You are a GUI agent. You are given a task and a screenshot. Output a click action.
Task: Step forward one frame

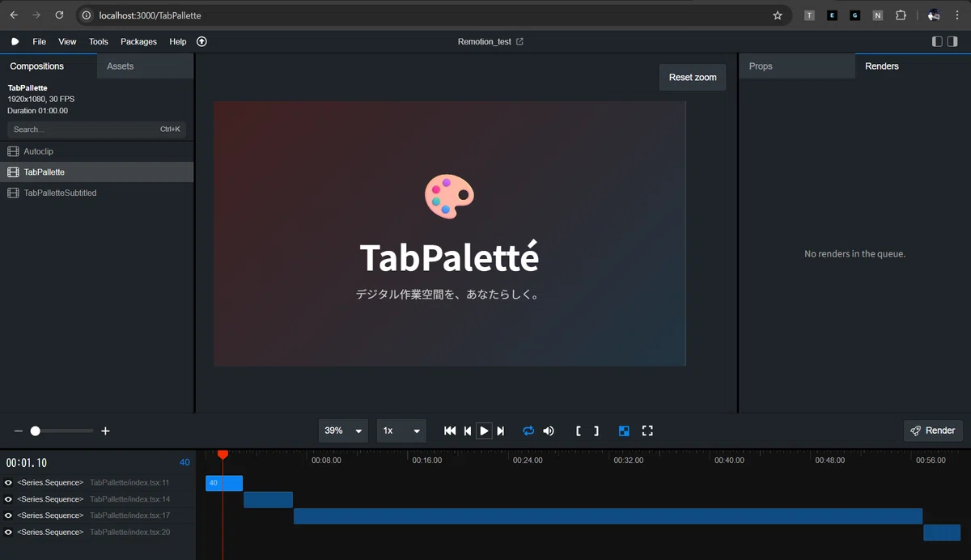501,431
